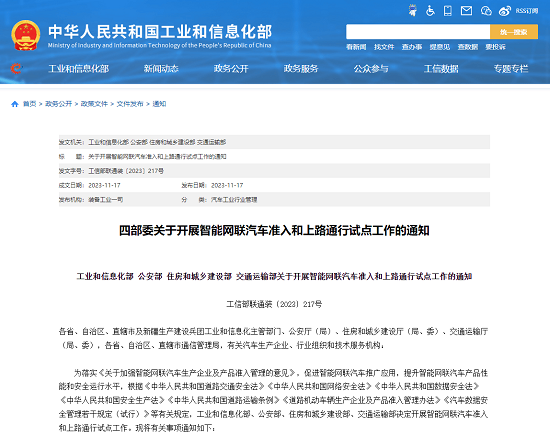This screenshot has width=550, height=435.
Task: Click the orange 统一搜索 button
Action: click(514, 32)
